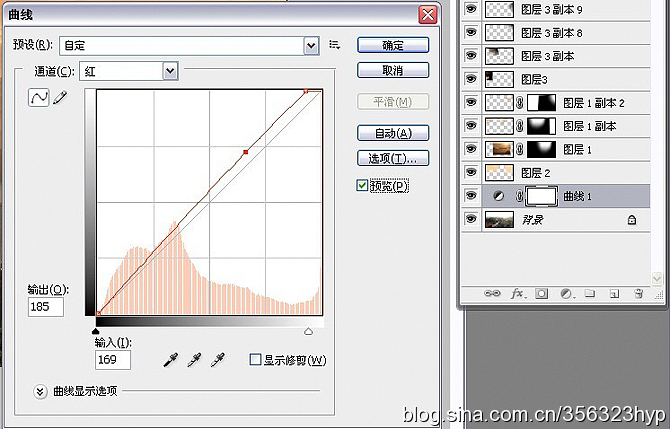Click the 背景 layer thumbnail
670x429 pixels.
point(499,220)
